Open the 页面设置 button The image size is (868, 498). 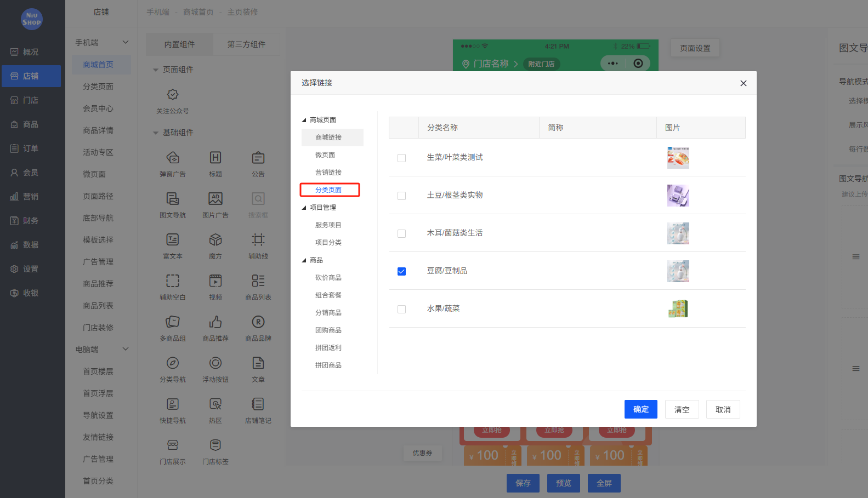click(x=695, y=48)
